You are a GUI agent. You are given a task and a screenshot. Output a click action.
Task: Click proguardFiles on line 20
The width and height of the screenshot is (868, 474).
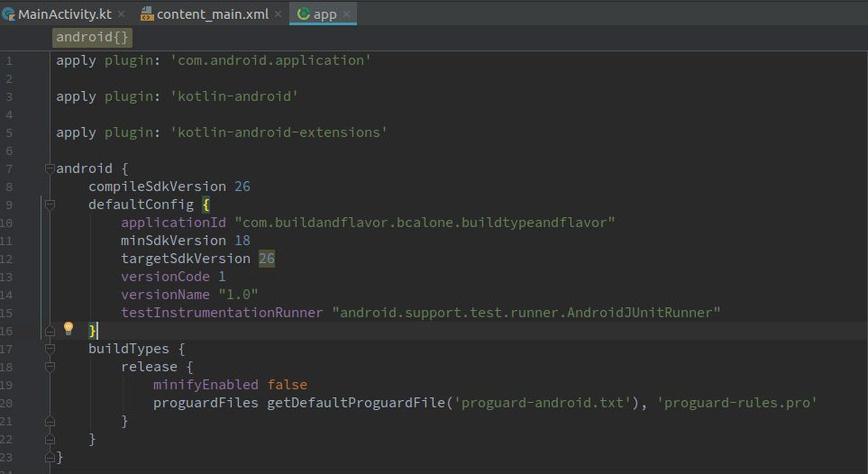pyautogui.click(x=206, y=403)
